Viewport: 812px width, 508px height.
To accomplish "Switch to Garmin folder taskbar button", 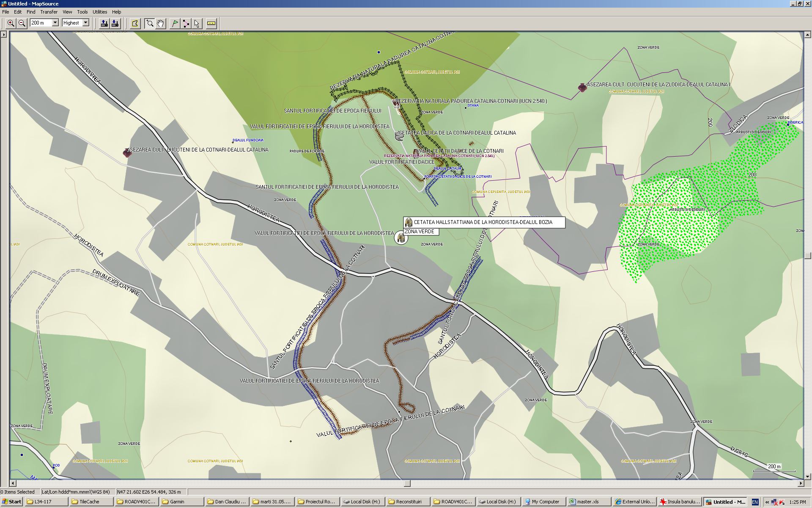I will 182,502.
